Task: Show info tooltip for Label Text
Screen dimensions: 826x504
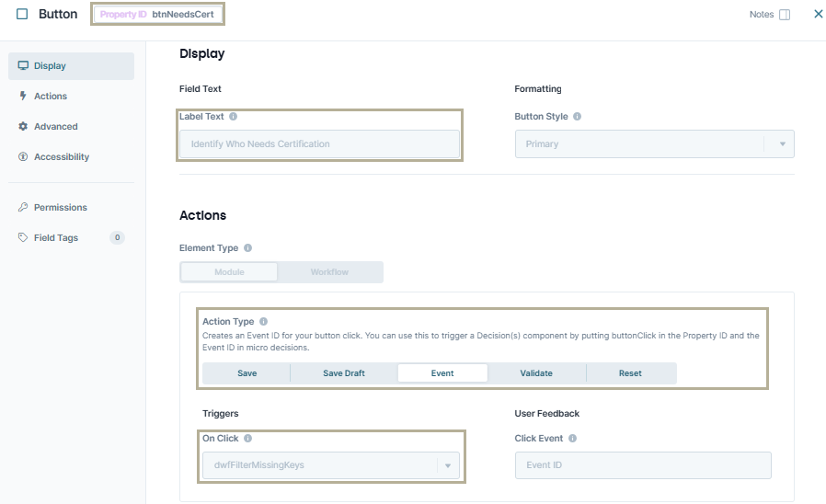Action: pyautogui.click(x=233, y=117)
